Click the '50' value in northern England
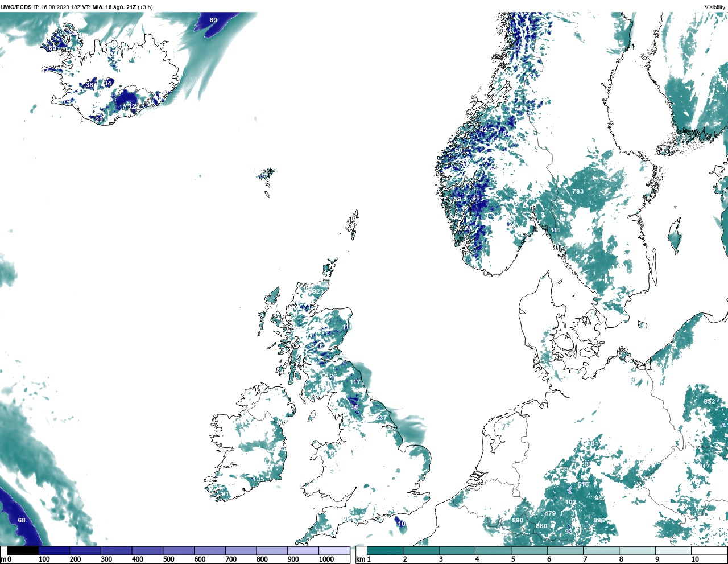 coord(355,407)
